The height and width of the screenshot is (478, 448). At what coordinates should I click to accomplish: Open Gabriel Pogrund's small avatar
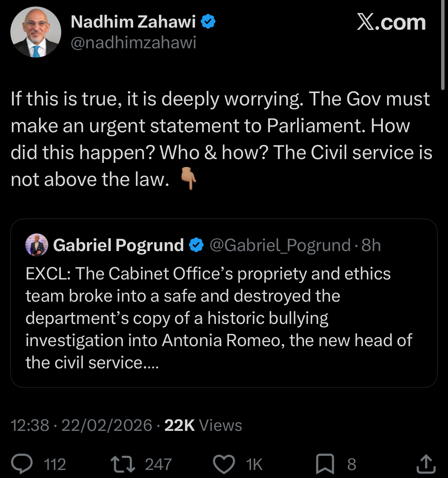(x=37, y=245)
